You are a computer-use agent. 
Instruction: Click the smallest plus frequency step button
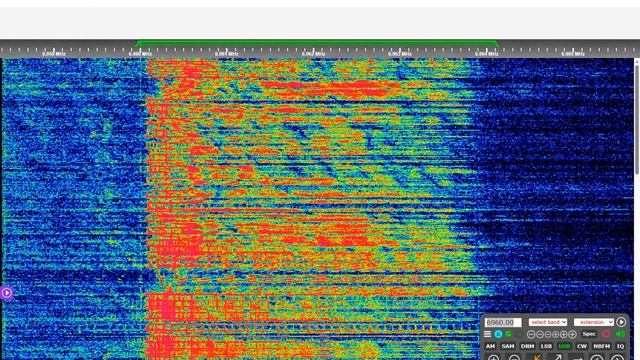point(555,334)
